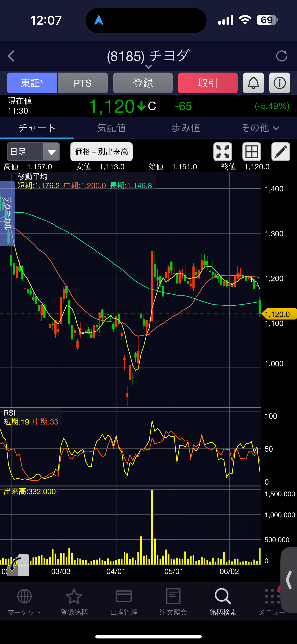Go back using the left chevron
The image size is (297, 644).
11,56
